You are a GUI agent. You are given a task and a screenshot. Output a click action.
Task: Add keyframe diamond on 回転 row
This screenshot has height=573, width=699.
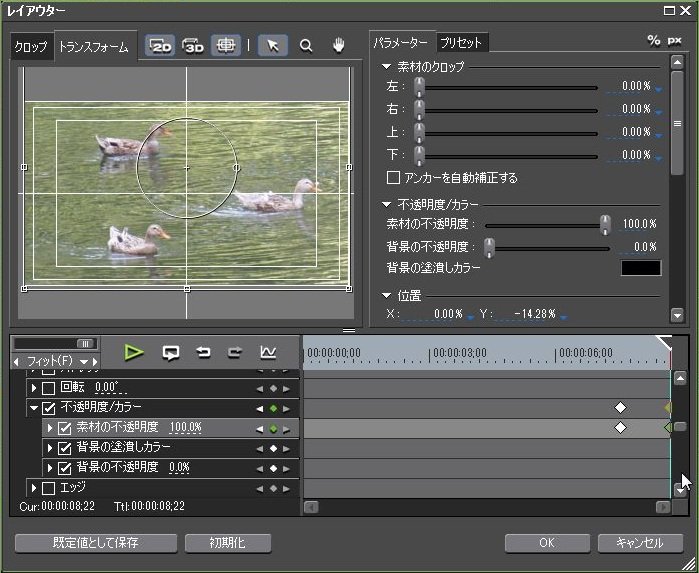[274, 389]
